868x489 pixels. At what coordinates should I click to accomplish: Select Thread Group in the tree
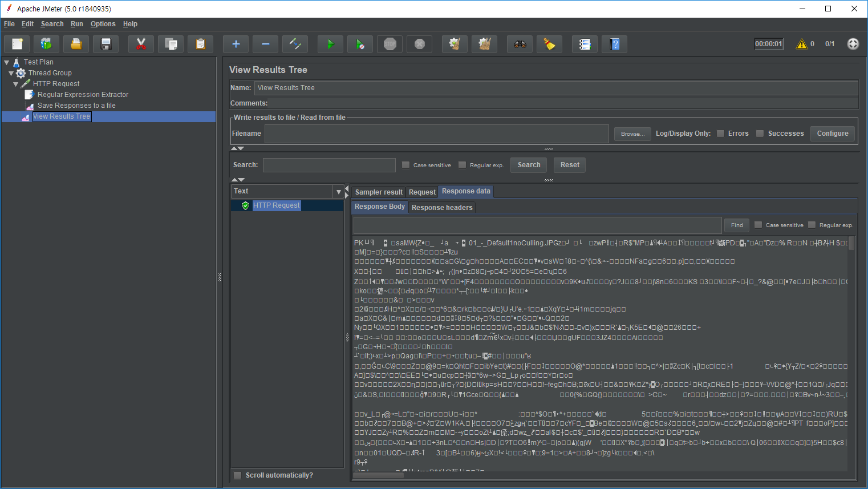50,73
